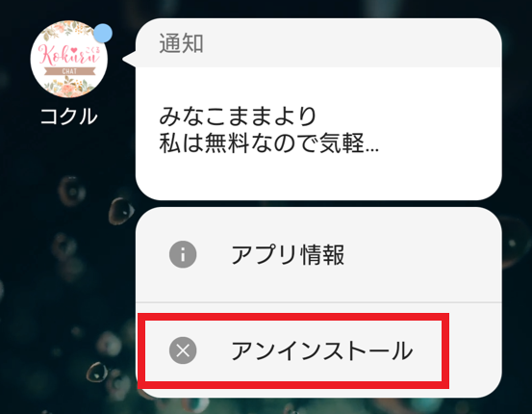Image resolution: width=532 pixels, height=414 pixels.
Task: Select アンインストール to remove the app
Action: click(x=322, y=350)
